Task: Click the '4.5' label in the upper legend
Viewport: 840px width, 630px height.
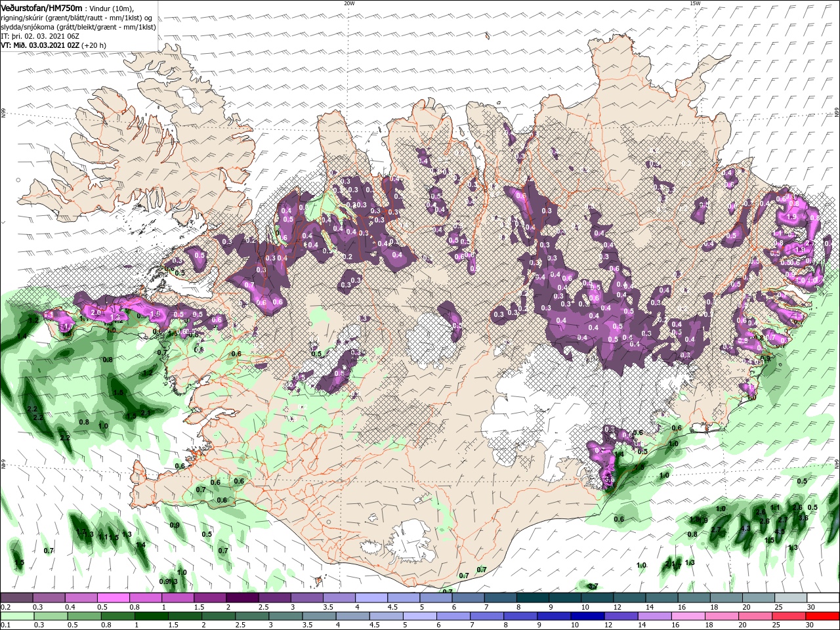Action: pos(392,607)
